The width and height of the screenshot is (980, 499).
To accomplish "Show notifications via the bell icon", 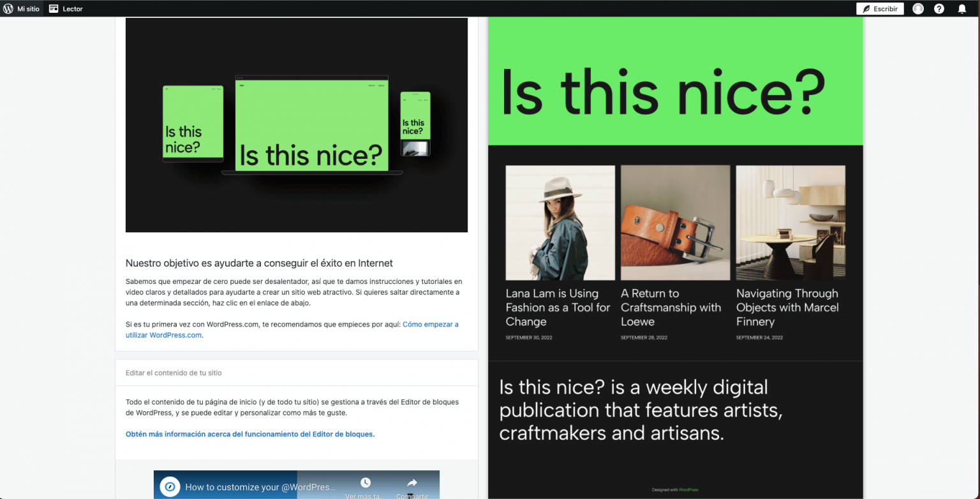I will pos(962,9).
